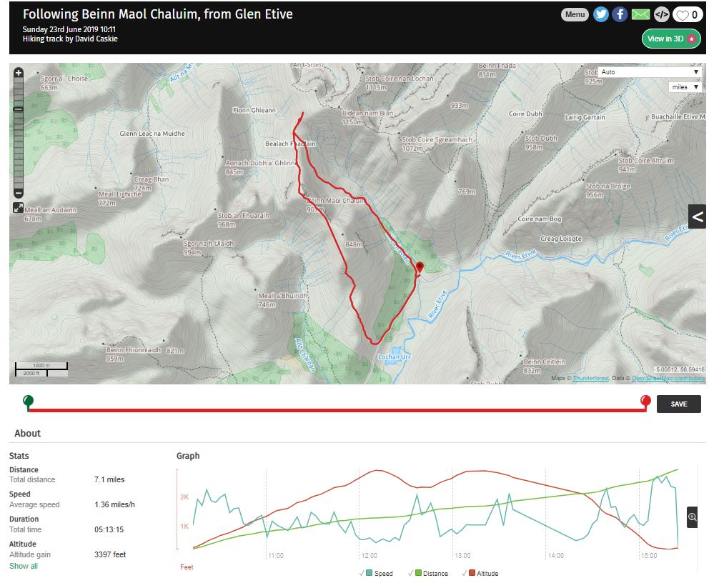Click the graph magnifier zoom icon

pyautogui.click(x=692, y=517)
